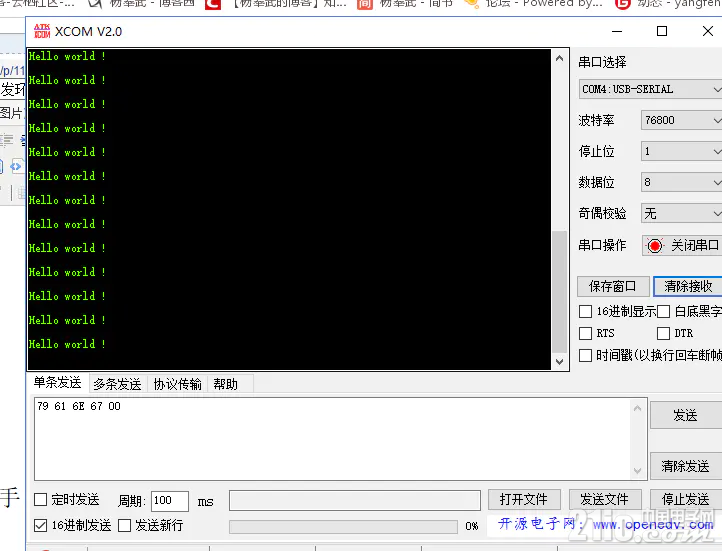Expand the data bits dropdown

(x=681, y=182)
